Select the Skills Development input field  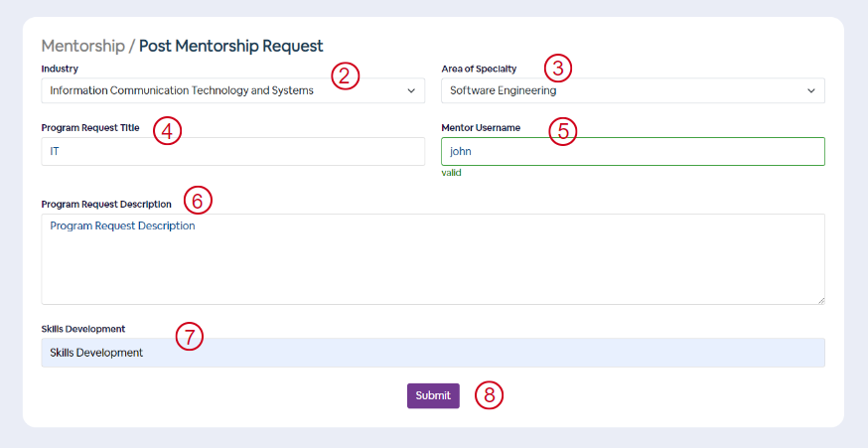pyautogui.click(x=433, y=353)
